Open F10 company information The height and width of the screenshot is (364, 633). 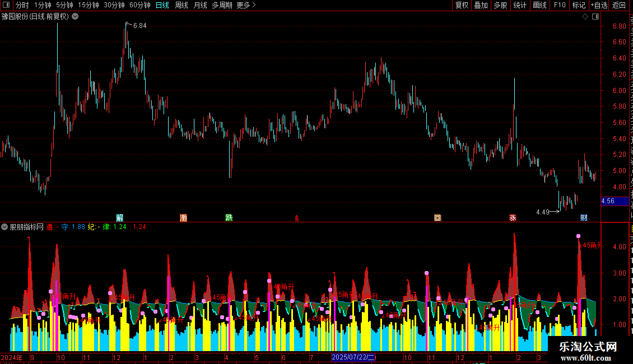point(560,5)
